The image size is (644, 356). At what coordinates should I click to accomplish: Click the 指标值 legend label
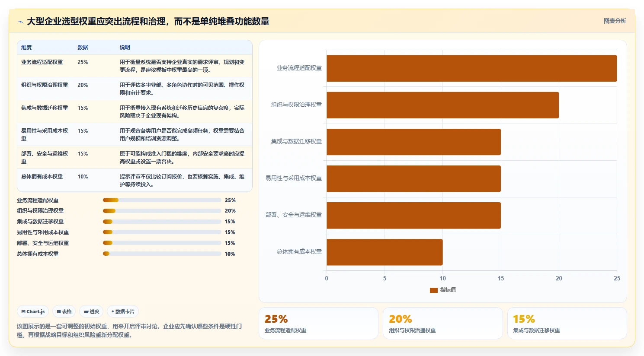click(448, 290)
